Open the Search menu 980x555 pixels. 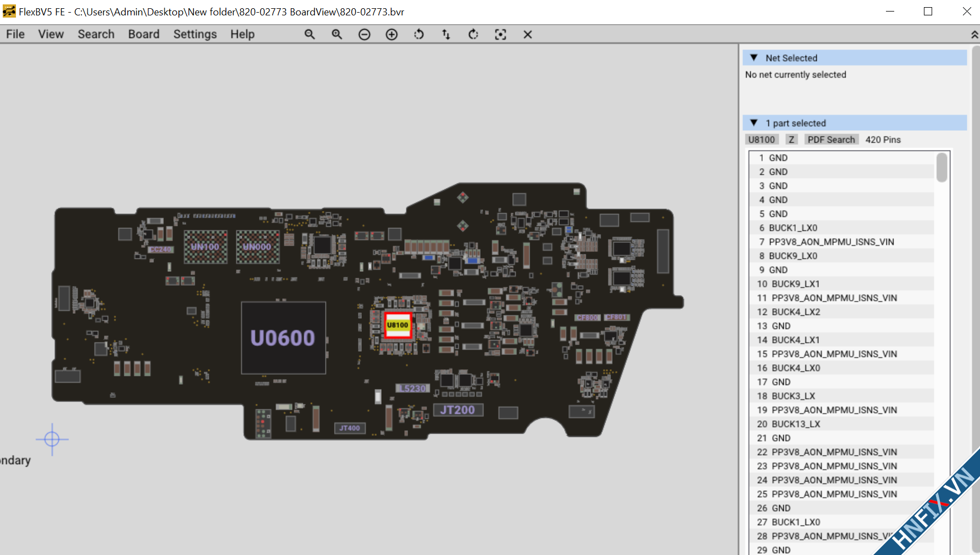96,34
